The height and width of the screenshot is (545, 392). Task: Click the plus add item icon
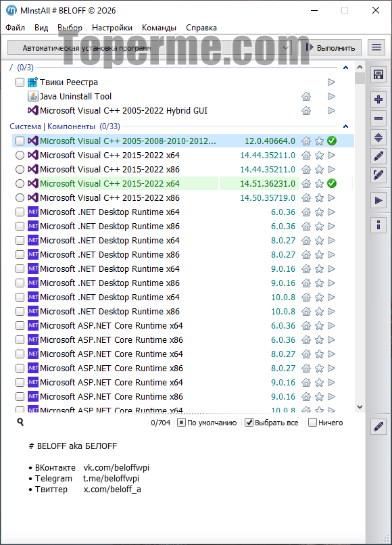pos(378,99)
